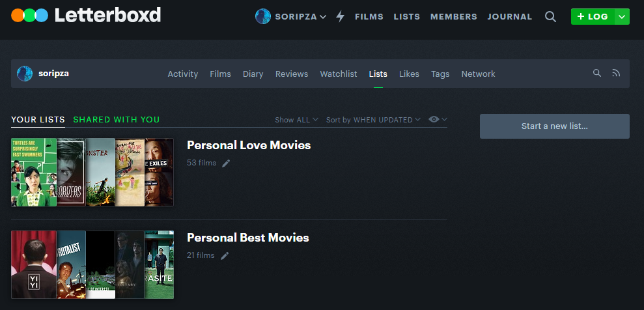Click soripza username in profile bar
Image resolution: width=644 pixels, height=310 pixels.
point(53,74)
